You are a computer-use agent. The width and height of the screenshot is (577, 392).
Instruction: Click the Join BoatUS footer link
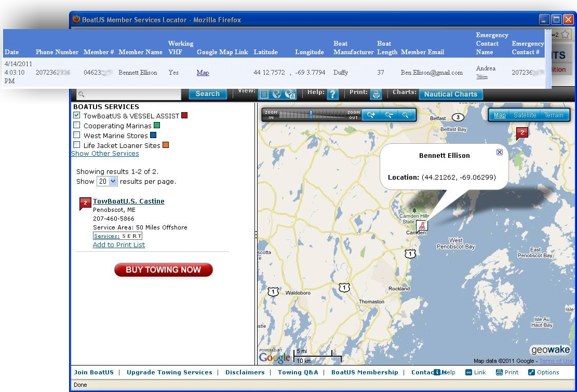94,372
